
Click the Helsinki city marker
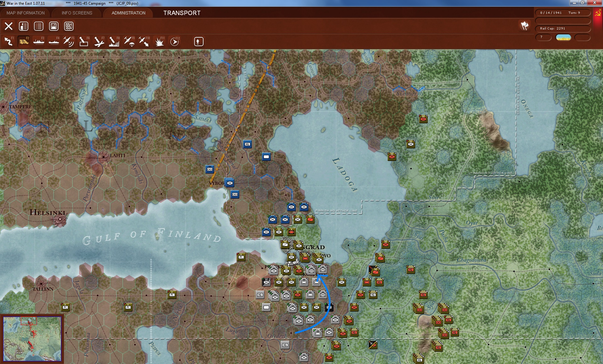point(60,219)
